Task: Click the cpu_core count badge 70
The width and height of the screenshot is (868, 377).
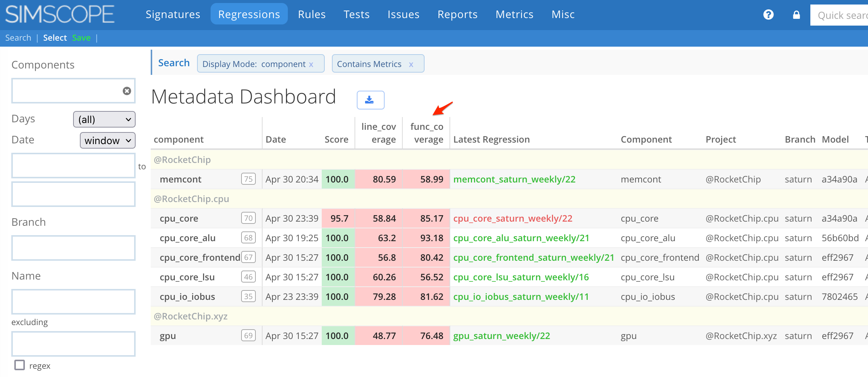Action: (x=248, y=218)
